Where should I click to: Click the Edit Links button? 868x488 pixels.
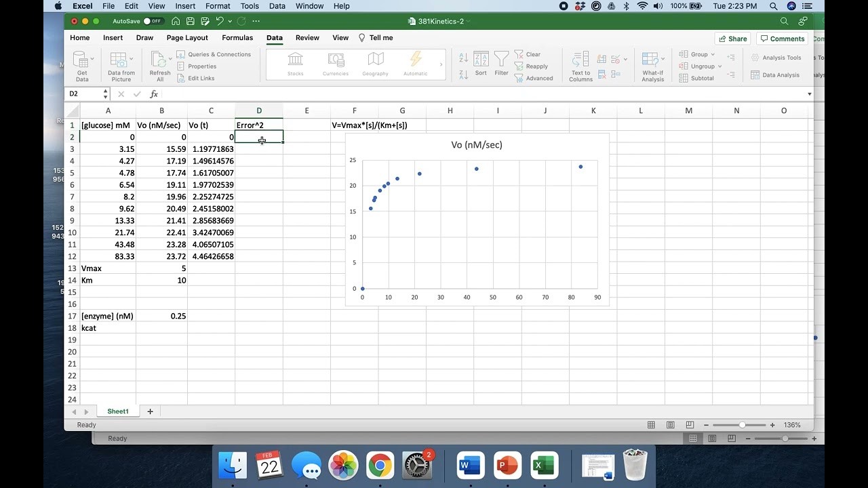tap(196, 78)
